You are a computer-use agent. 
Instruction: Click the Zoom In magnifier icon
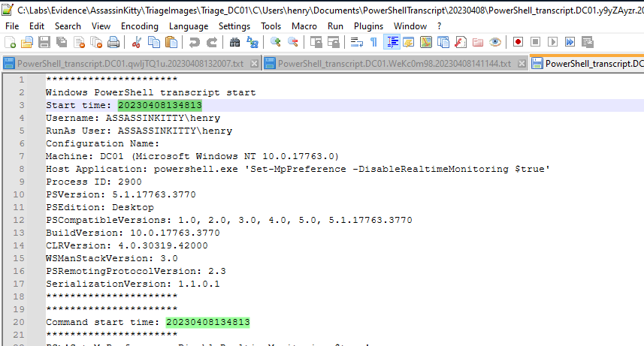(275, 42)
